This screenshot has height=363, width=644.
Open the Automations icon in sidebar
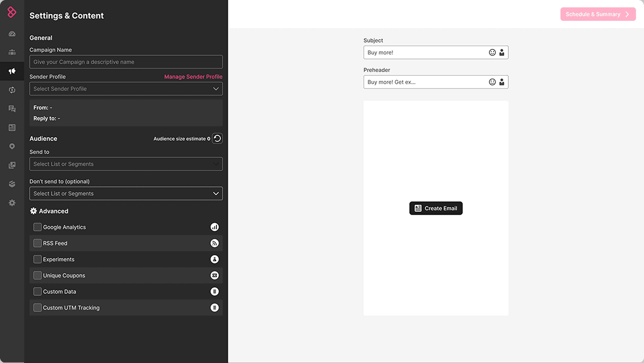pos(12,90)
